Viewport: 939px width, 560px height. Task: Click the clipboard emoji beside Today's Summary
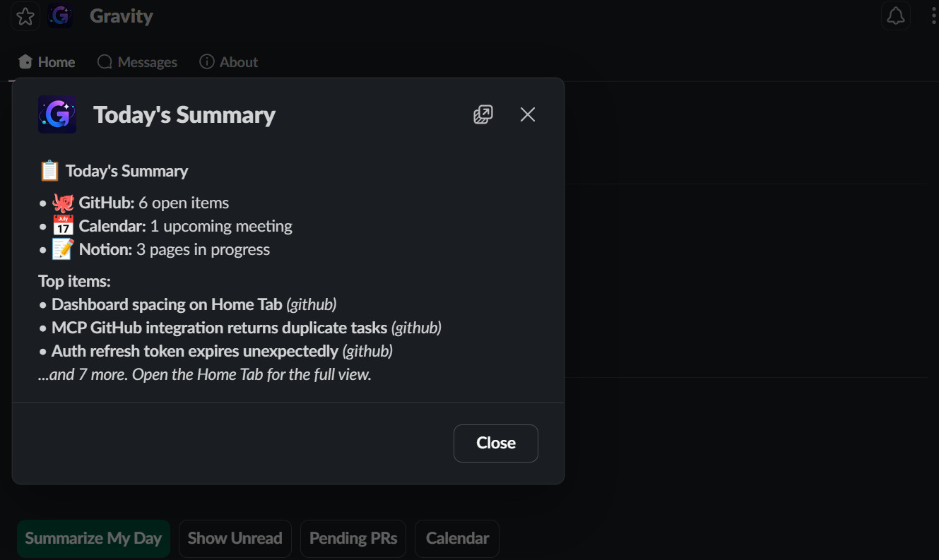49,171
